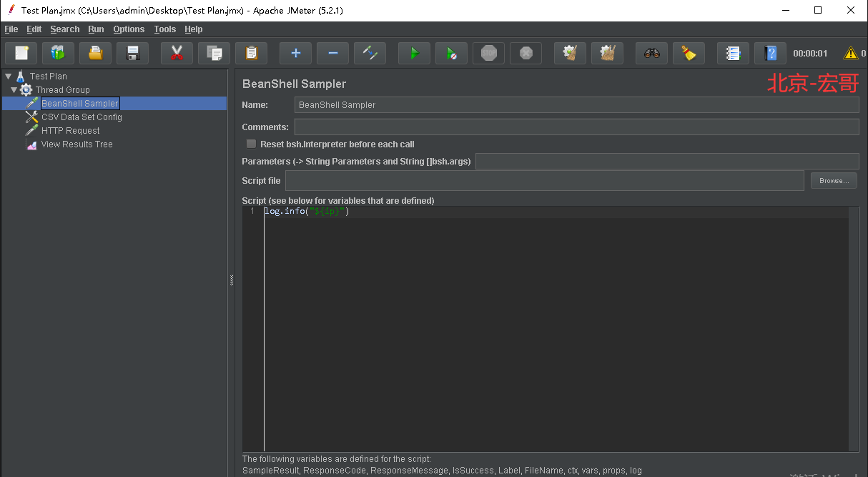
Task: Open the Run menu
Action: (x=96, y=29)
